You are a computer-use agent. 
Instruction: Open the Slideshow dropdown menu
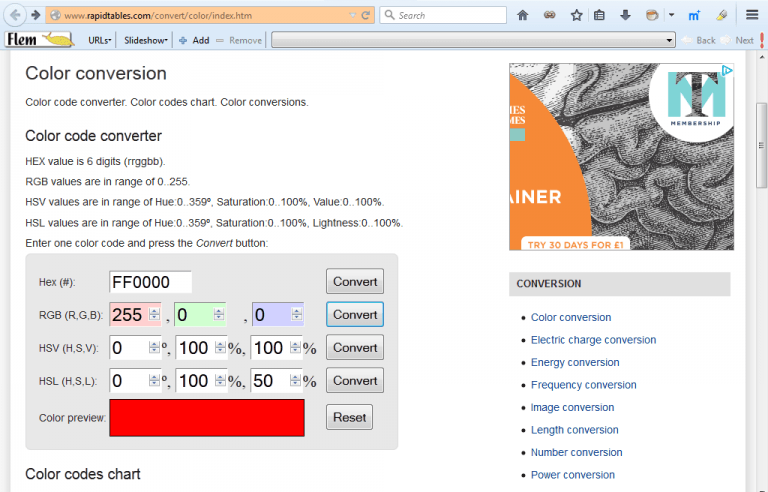click(146, 40)
